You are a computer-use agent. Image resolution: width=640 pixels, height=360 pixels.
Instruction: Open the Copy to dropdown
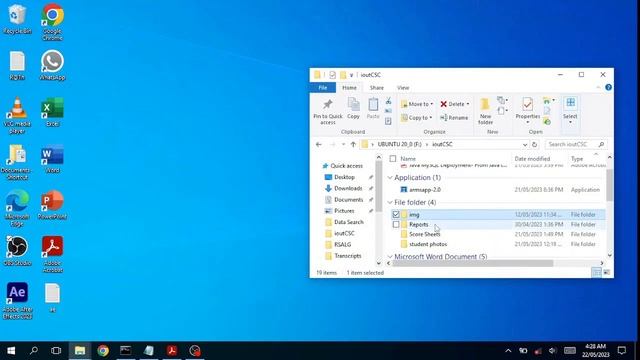(x=416, y=118)
